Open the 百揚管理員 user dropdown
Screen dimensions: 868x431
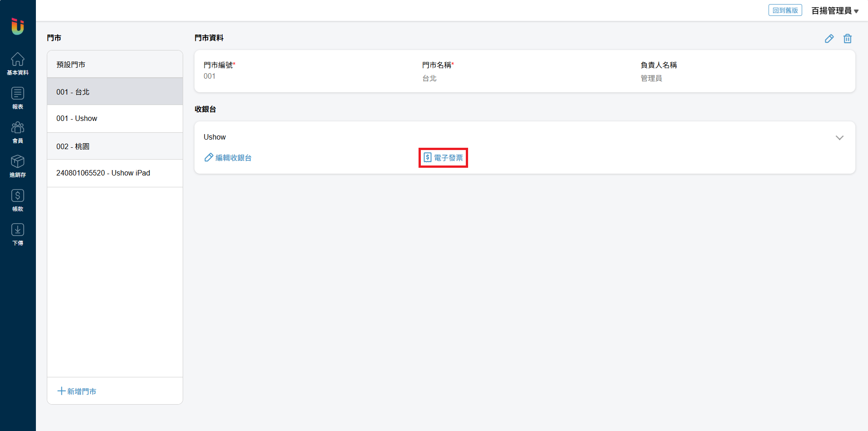point(834,10)
